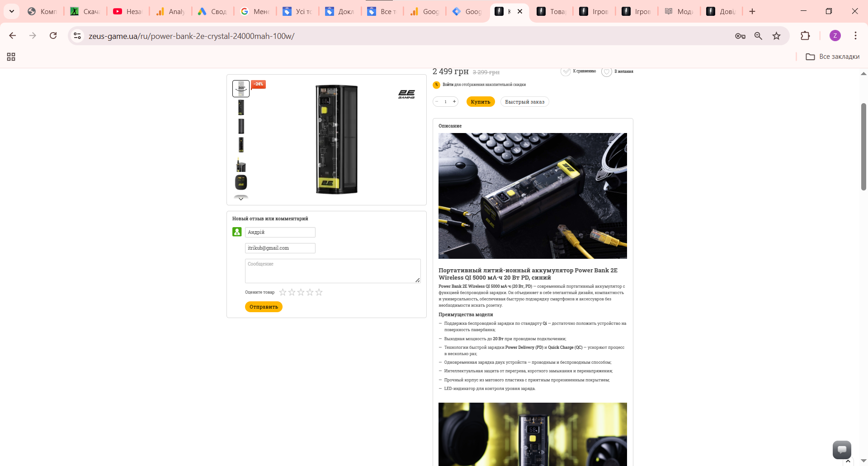The image size is (868, 466).
Task: Increase quantity with plus button
Action: (454, 102)
